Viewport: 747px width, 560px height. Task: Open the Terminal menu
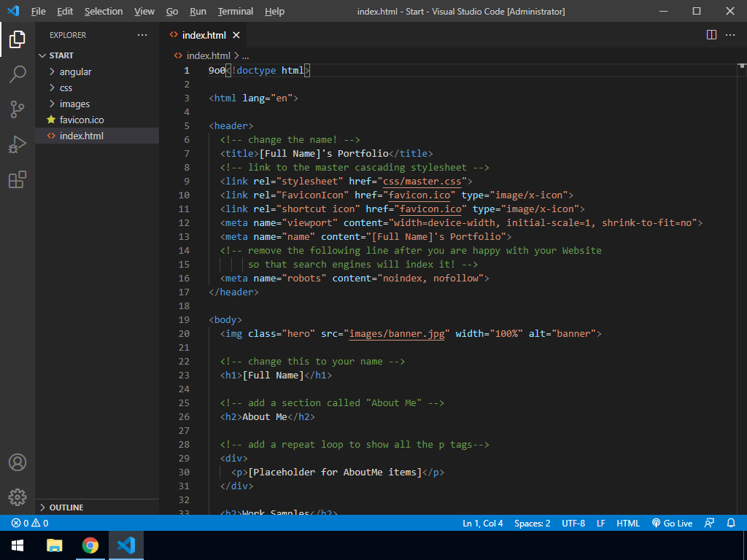235,11
